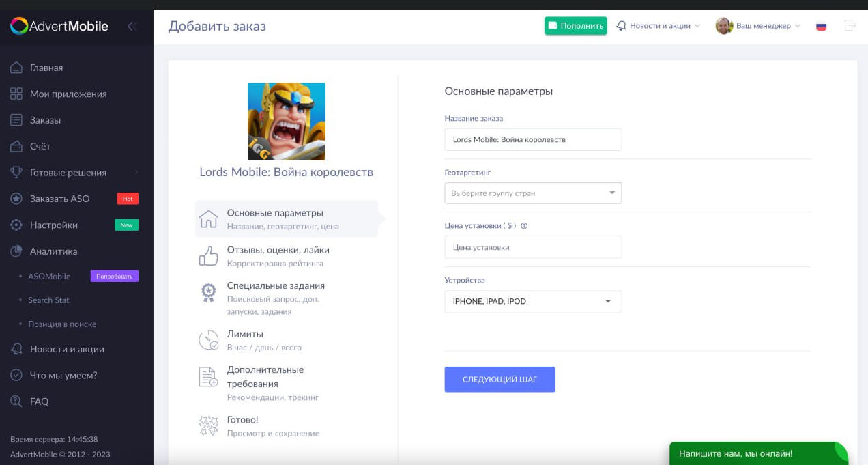Open the ASOMobile analytics link
The image size is (868, 465).
click(x=49, y=277)
